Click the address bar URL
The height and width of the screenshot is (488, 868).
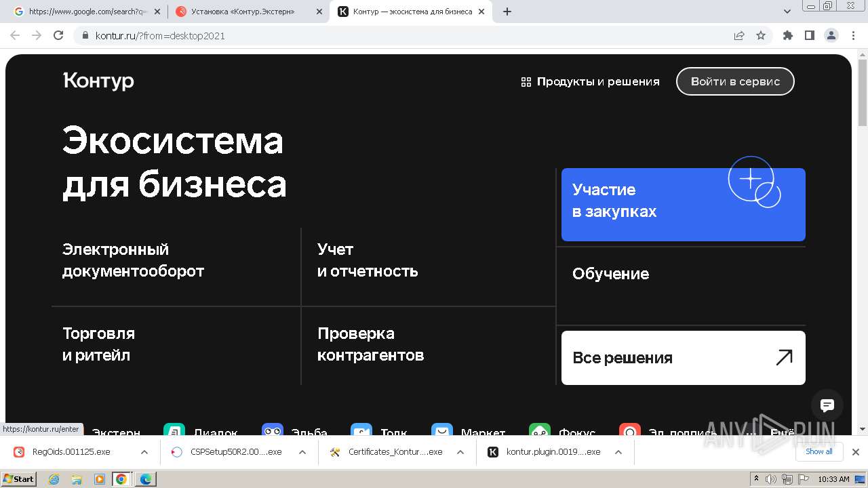[x=160, y=36]
